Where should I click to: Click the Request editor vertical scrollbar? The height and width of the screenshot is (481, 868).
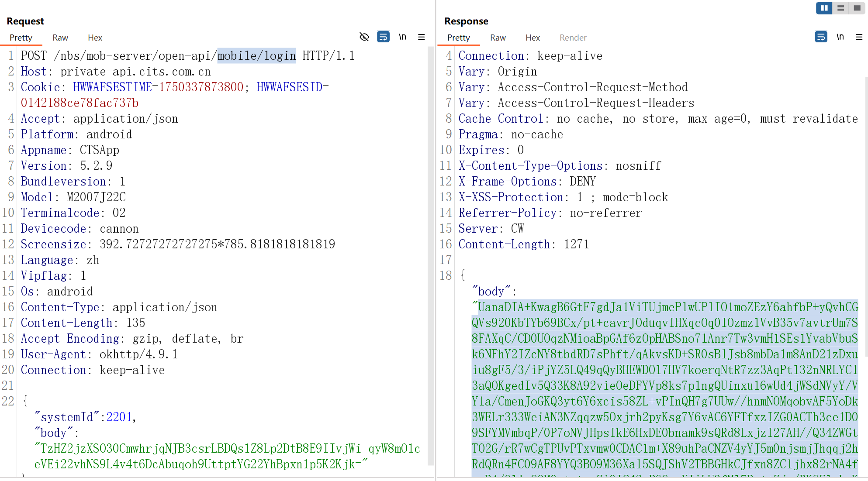coord(431,253)
